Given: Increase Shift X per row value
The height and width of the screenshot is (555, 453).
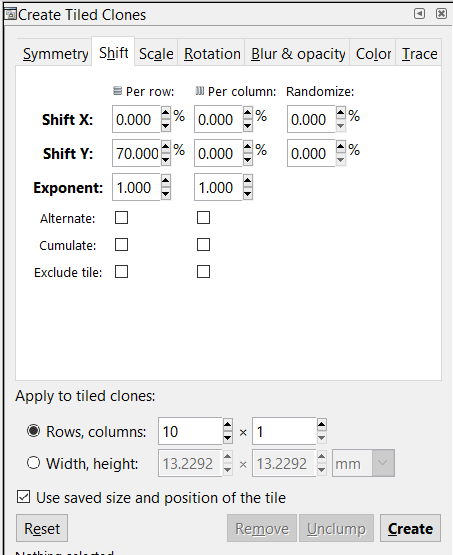Looking at the screenshot, I should point(166,113).
